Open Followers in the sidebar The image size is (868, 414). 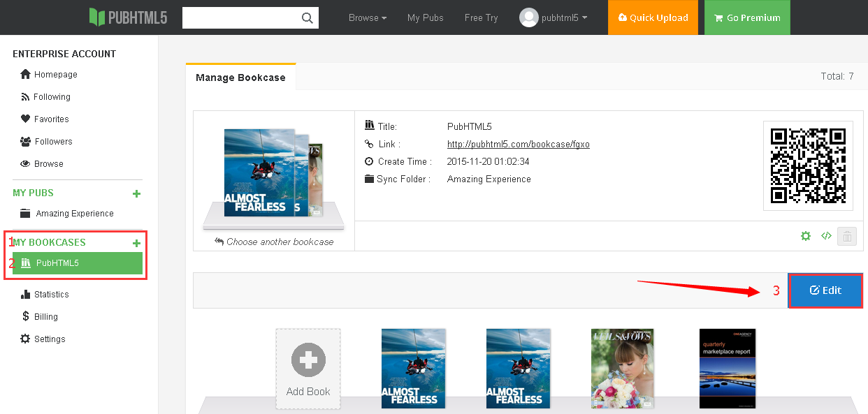pos(53,142)
